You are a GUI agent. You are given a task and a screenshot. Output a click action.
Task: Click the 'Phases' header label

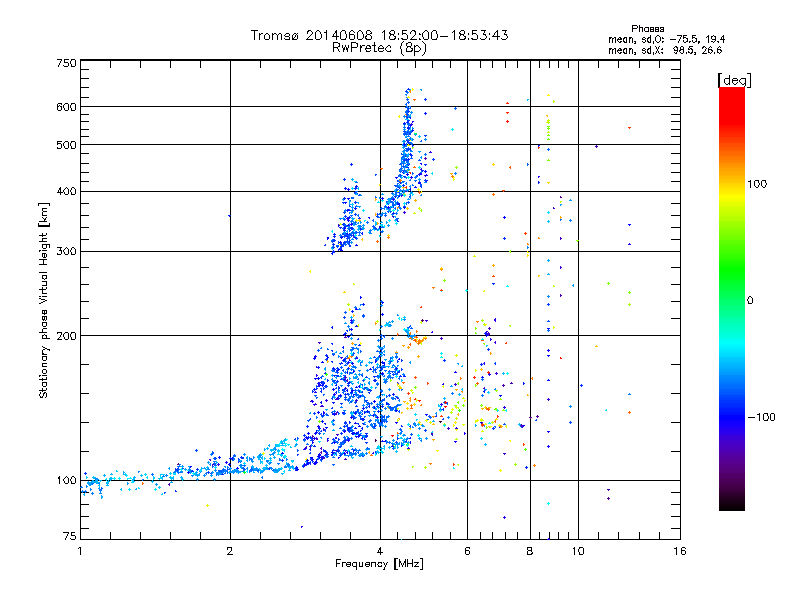click(647, 29)
